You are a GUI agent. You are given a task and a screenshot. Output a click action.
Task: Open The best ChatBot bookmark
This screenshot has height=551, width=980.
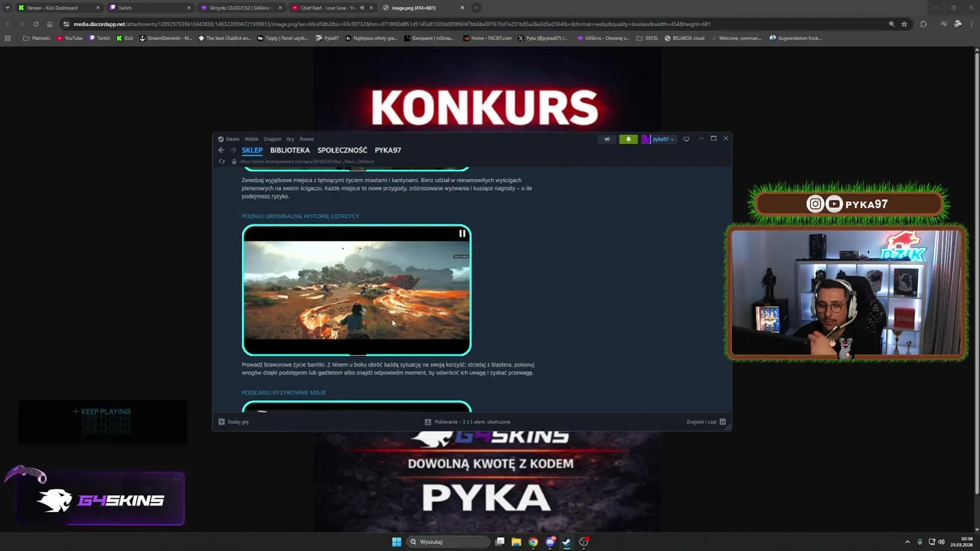click(224, 37)
